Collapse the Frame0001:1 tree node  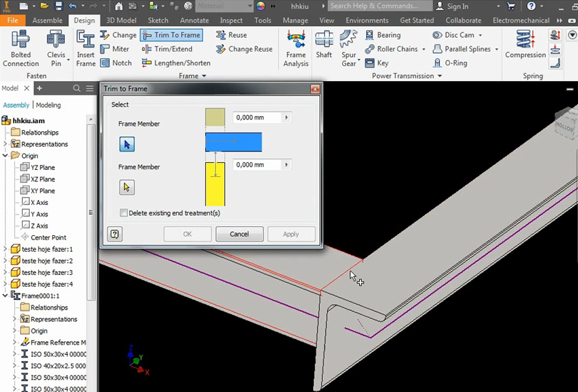coord(6,296)
